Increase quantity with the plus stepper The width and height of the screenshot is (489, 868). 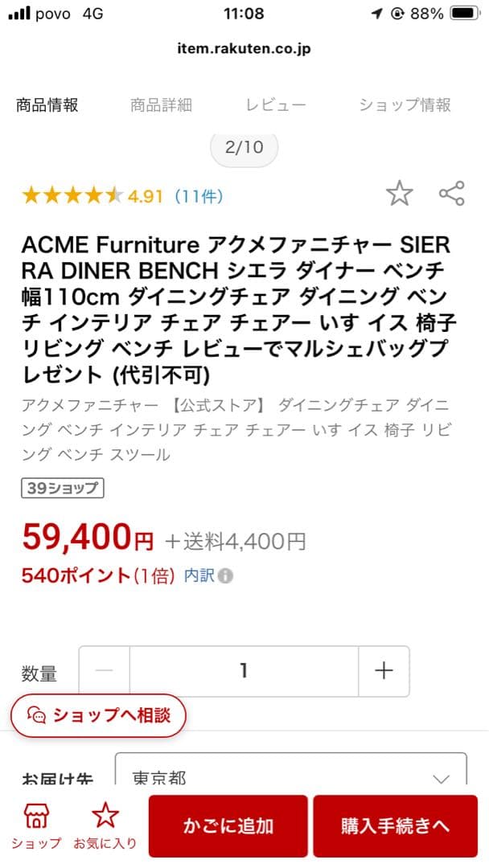tap(384, 672)
